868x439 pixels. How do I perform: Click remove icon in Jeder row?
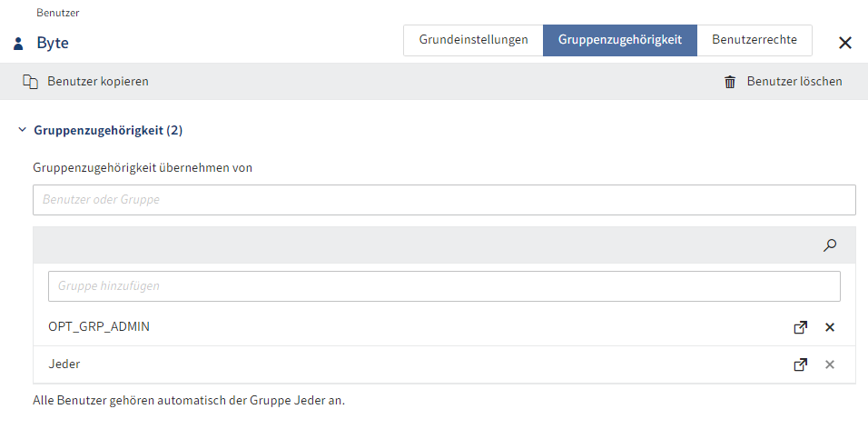[829, 364]
